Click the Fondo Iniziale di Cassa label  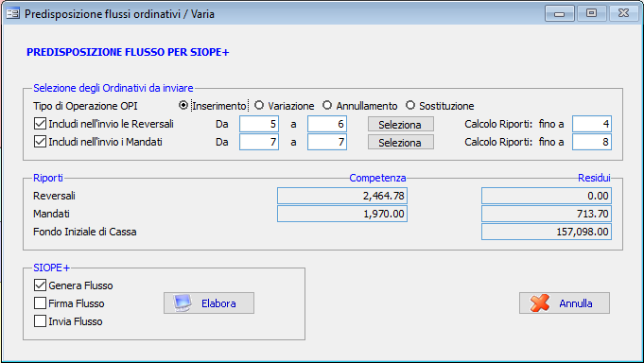(84, 232)
